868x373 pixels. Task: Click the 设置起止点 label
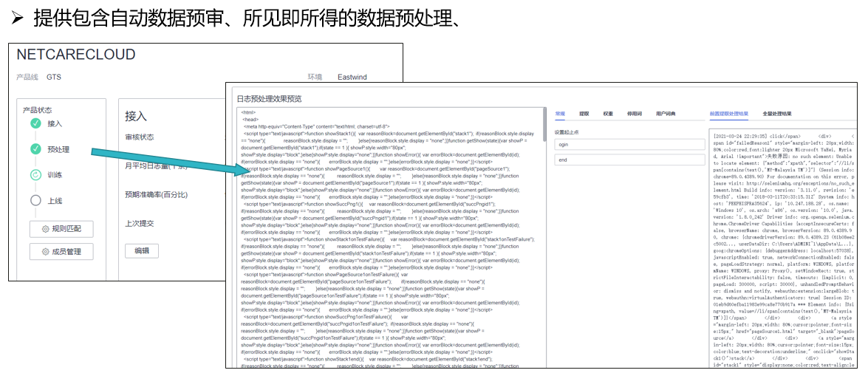point(567,132)
